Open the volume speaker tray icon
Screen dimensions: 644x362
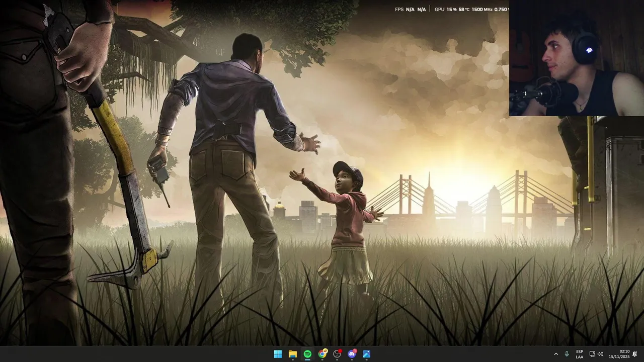coord(600,354)
